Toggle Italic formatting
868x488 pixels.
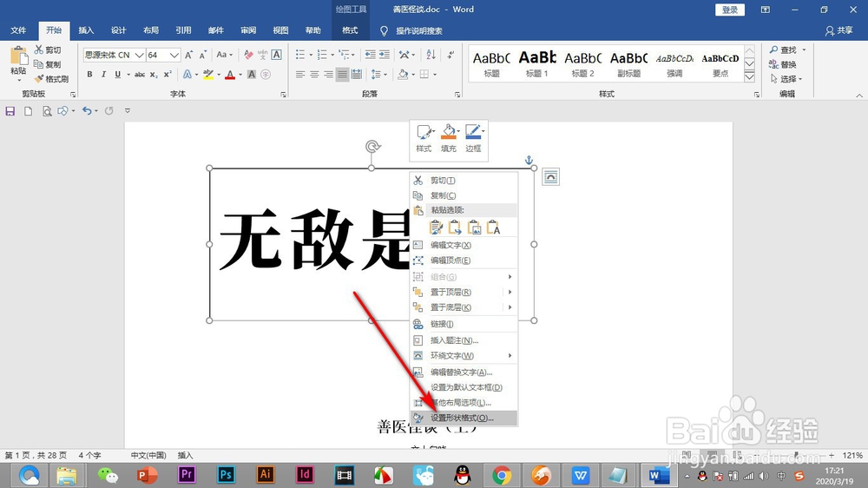tap(103, 74)
